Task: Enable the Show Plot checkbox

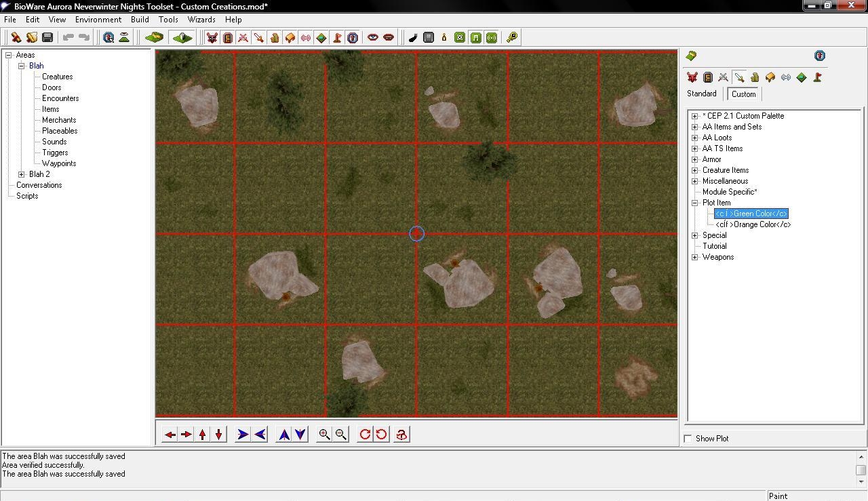Action: click(688, 439)
